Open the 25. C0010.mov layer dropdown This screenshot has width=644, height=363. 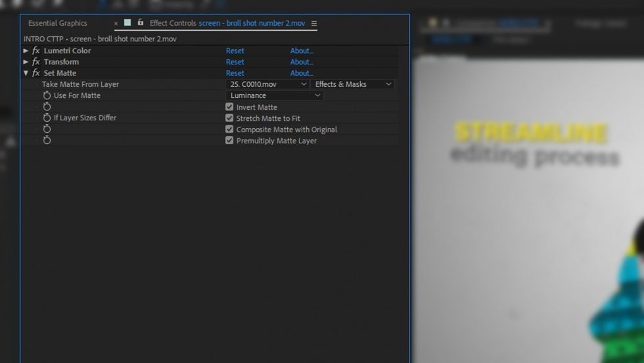[268, 84]
